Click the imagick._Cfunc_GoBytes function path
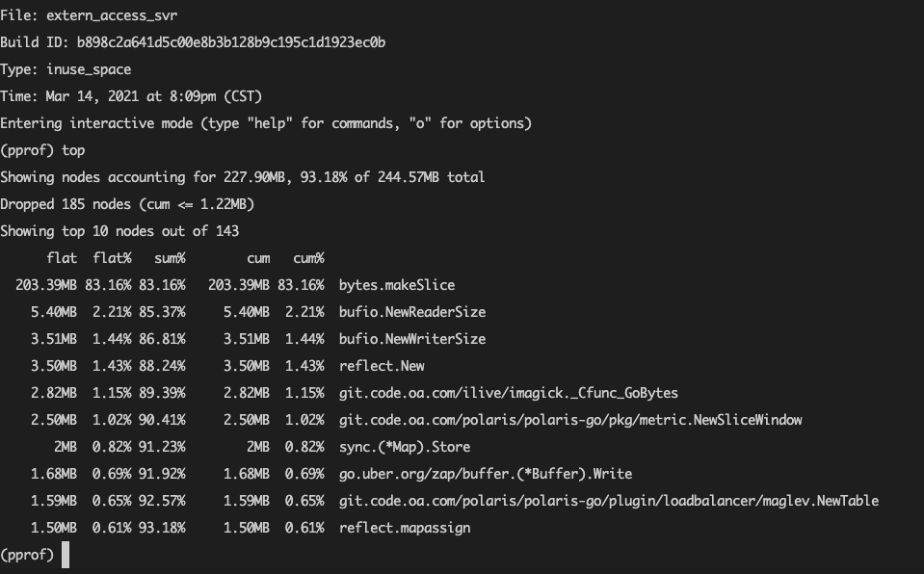 tap(508, 393)
